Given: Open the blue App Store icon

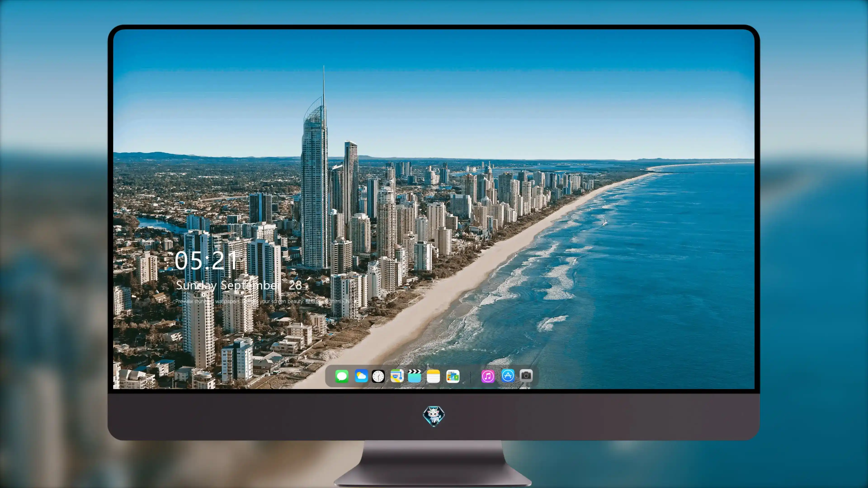Looking at the screenshot, I should click(x=508, y=375).
